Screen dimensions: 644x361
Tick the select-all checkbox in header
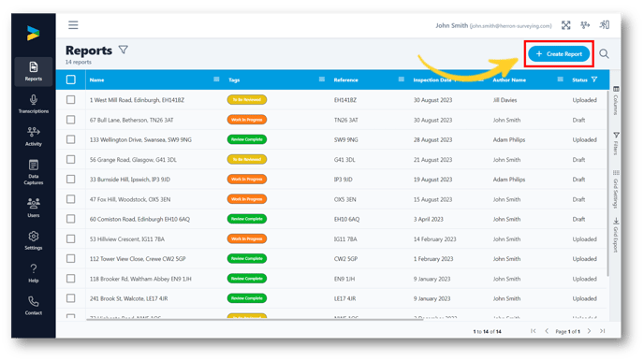[70, 79]
